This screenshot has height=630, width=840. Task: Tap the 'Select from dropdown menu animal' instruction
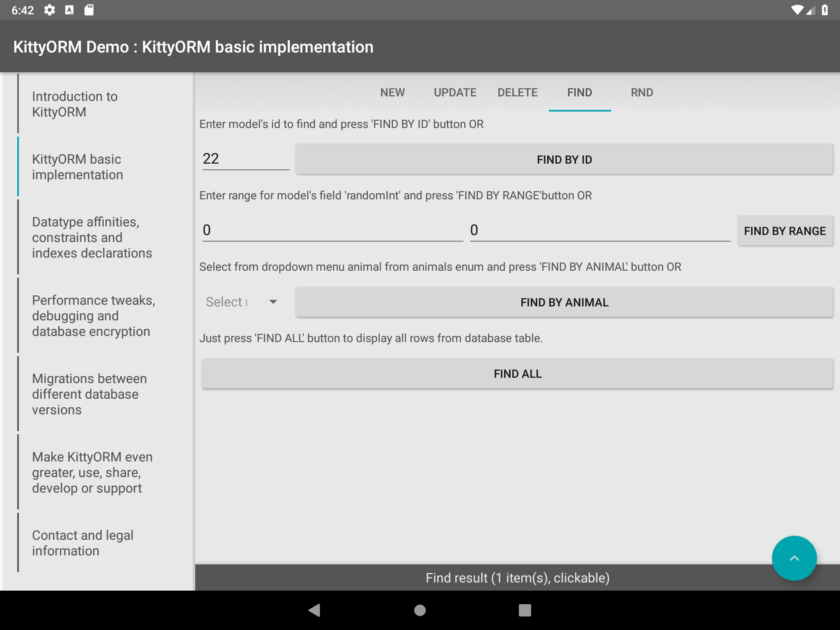click(x=440, y=267)
